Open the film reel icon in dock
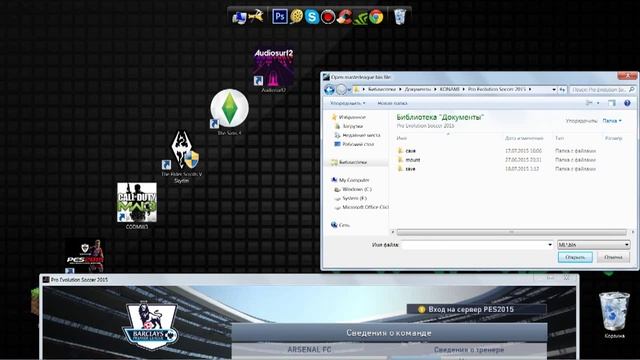640x360 pixels. [x=296, y=17]
